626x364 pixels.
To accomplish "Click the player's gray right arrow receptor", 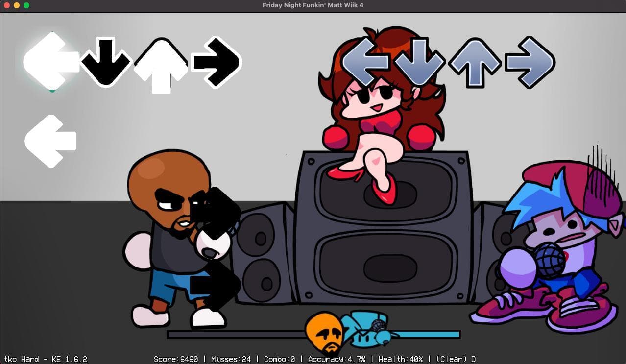I will pyautogui.click(x=530, y=62).
